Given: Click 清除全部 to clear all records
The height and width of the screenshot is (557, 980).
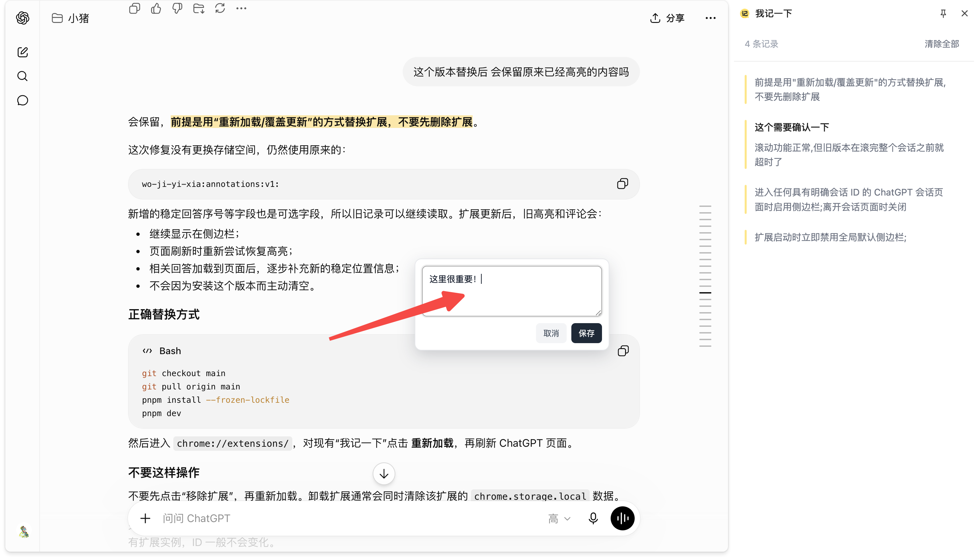Looking at the screenshot, I should point(941,44).
